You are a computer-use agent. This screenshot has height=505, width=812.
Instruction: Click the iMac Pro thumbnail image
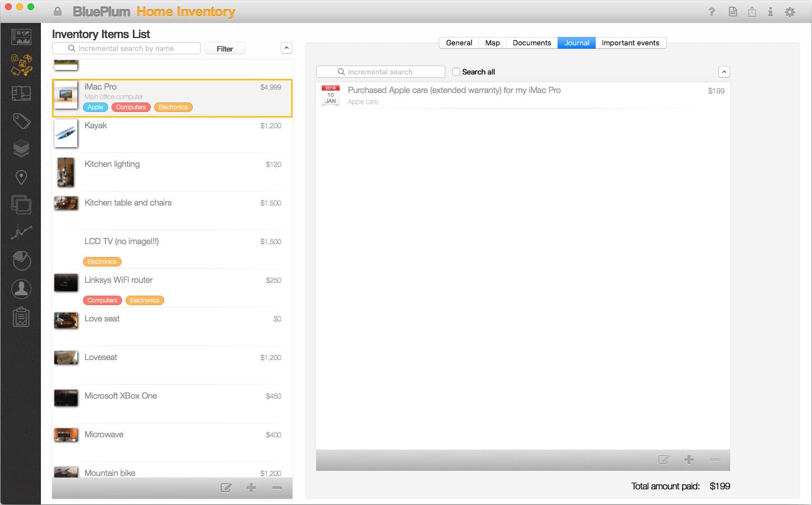(x=66, y=95)
